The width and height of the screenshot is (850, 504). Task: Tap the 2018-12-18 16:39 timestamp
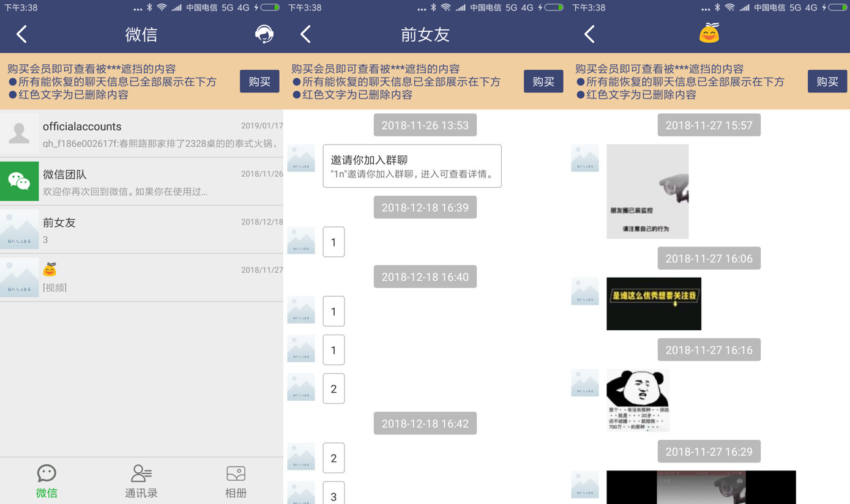coord(425,207)
